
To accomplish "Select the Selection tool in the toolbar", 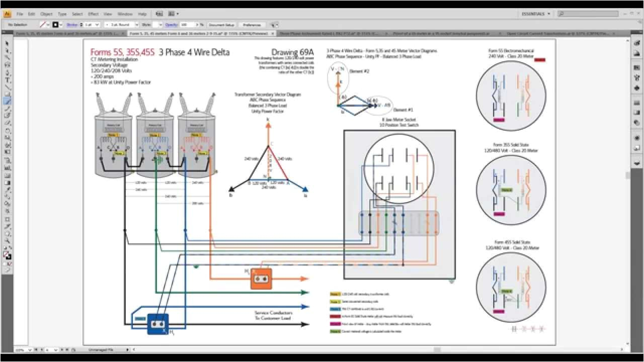I will [7, 44].
